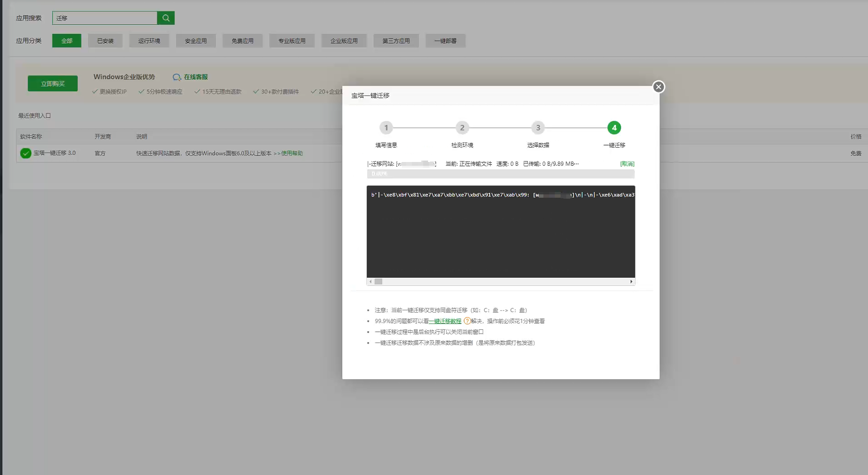The image size is (868, 475).
Task: Select the 运行环境 category tab
Action: 149,41
